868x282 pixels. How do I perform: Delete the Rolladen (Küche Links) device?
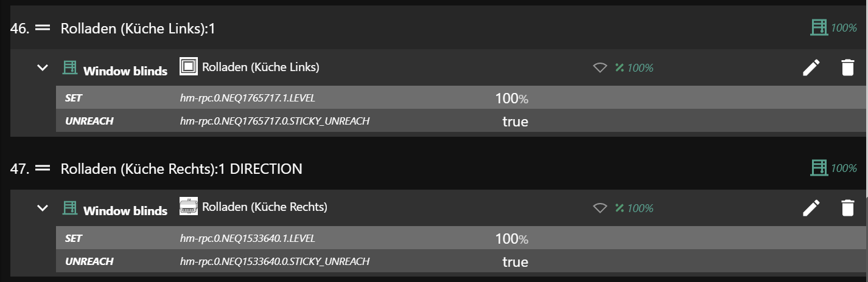point(847,67)
